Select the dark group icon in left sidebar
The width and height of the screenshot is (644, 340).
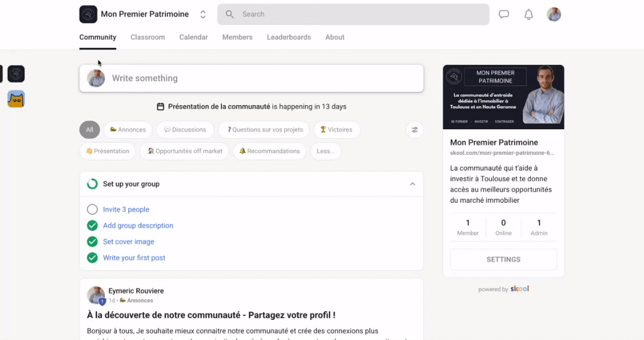tap(16, 74)
